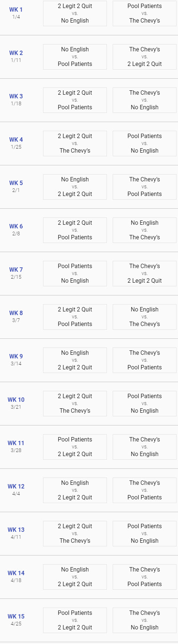Open WK 13 2 Legit 2 Quit vs. The Chevy's

pos(75,534)
